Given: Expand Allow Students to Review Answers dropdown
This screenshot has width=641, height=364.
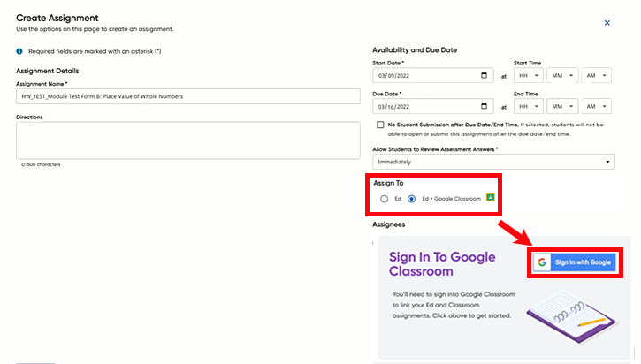Looking at the screenshot, I should [493, 162].
